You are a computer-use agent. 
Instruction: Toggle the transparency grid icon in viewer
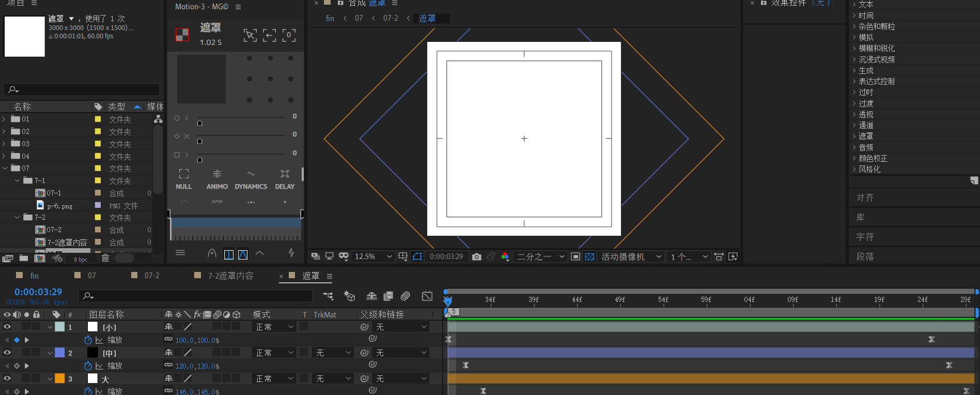point(589,256)
